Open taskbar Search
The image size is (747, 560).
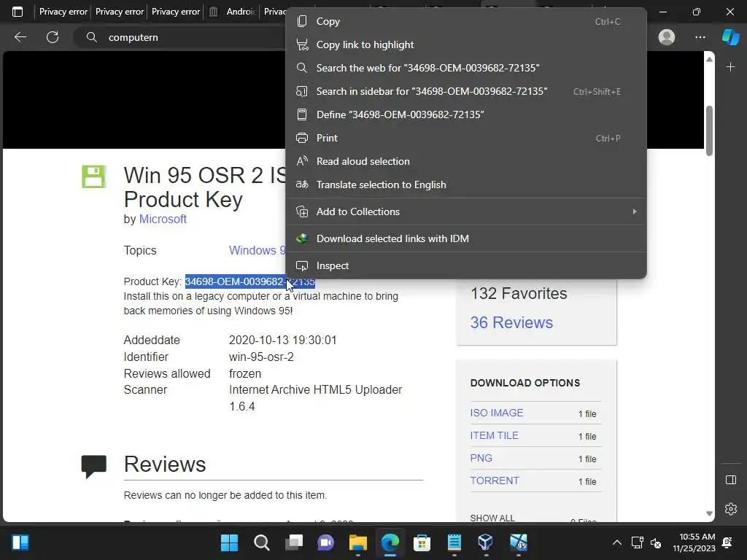262,542
